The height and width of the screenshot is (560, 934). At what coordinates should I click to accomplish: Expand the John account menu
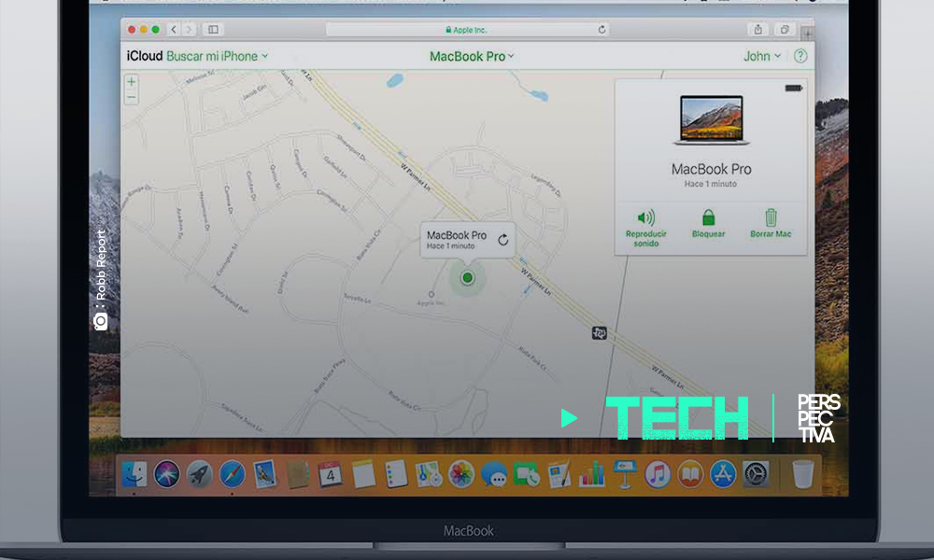point(762,56)
